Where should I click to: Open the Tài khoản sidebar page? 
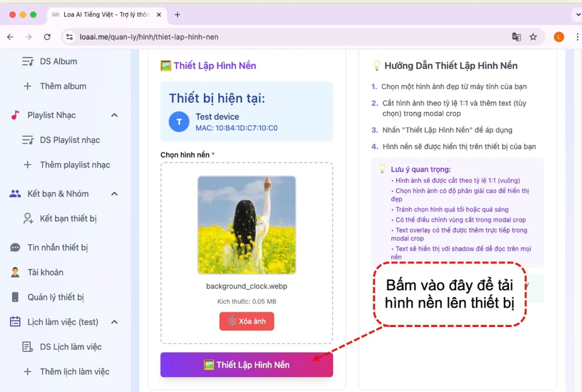[46, 272]
